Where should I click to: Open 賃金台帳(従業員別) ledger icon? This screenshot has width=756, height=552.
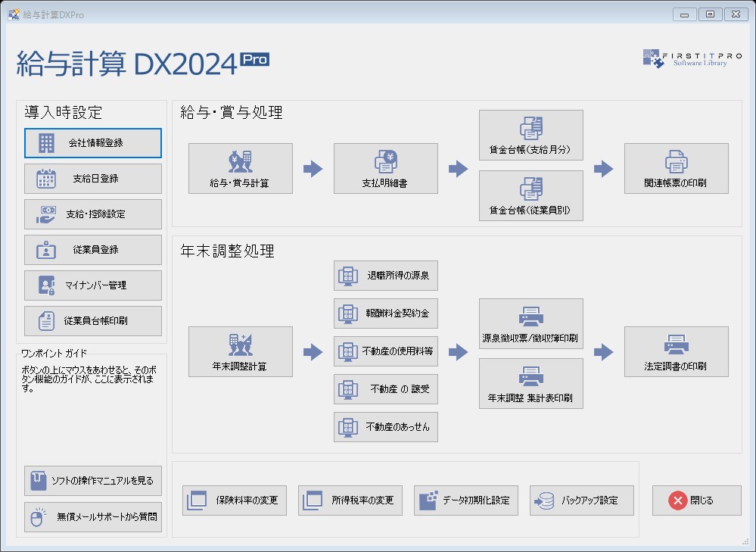530,189
